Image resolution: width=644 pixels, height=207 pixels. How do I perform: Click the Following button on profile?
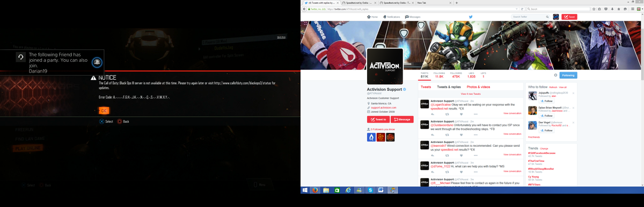click(x=568, y=75)
